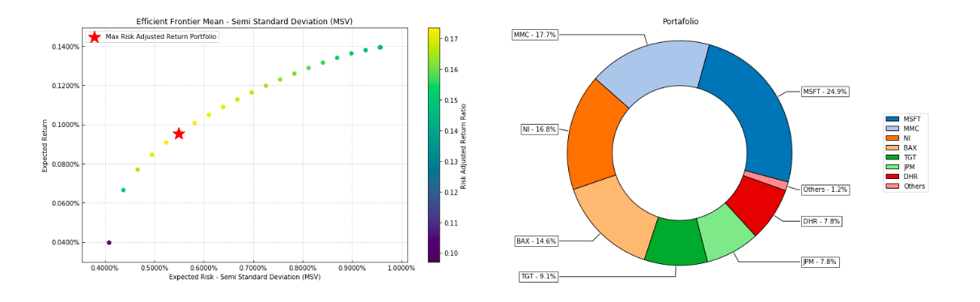This screenshot has height=302, width=980.
Task: Click the 'Expected Risk - Semi Standard Deviation (MSV)' x-axis label
Action: pyautogui.click(x=244, y=278)
